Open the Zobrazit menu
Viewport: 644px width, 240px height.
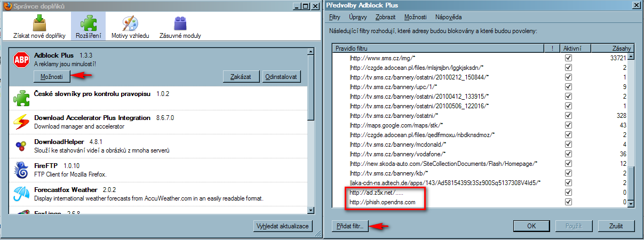point(385,17)
